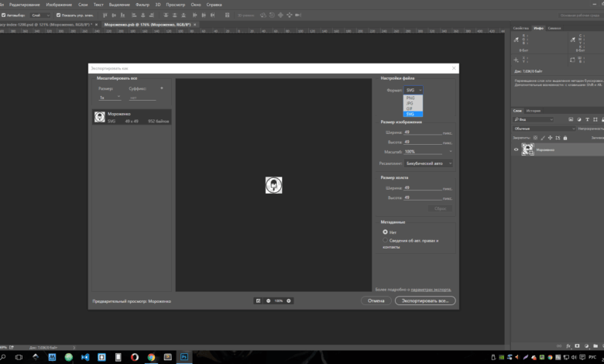Toggle visibility of Мороженко layer
This screenshot has height=364, width=604.
click(x=516, y=149)
